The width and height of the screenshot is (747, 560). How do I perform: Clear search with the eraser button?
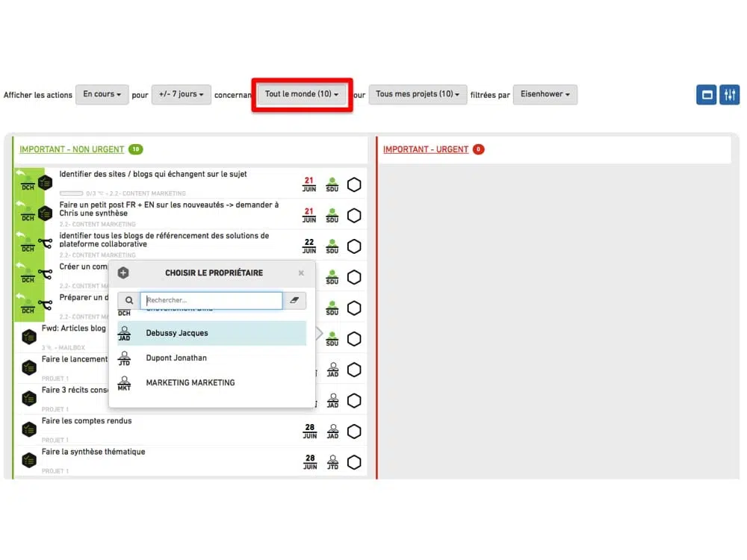point(294,300)
